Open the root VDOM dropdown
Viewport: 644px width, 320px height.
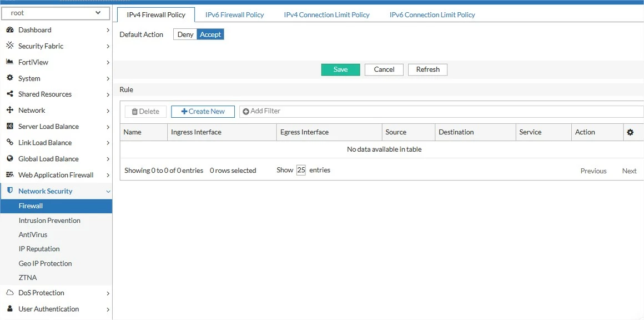click(56, 13)
